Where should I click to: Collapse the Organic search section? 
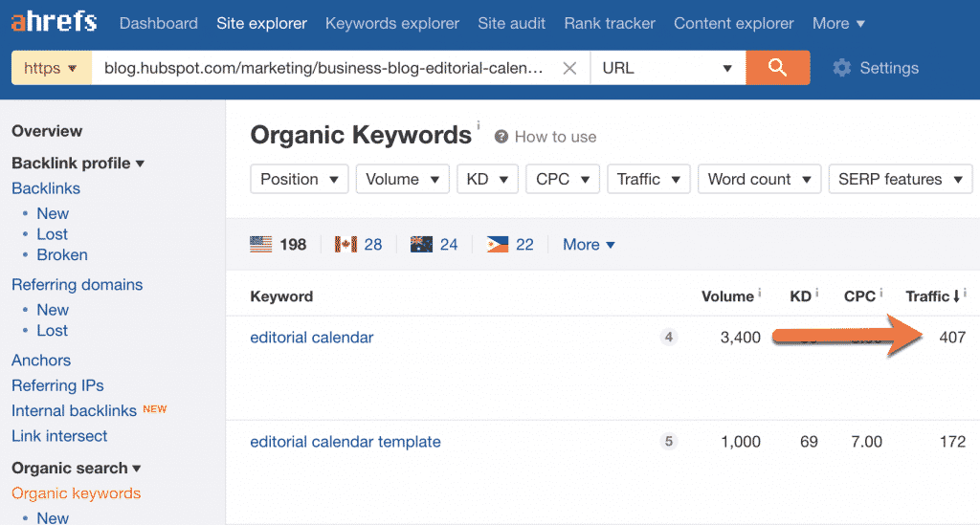[76, 468]
